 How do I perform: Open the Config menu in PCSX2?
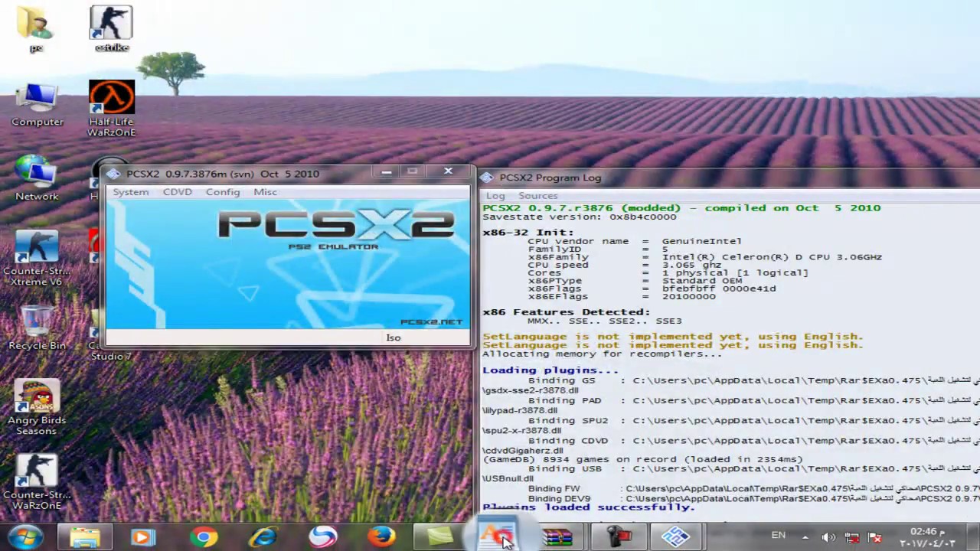tap(223, 192)
